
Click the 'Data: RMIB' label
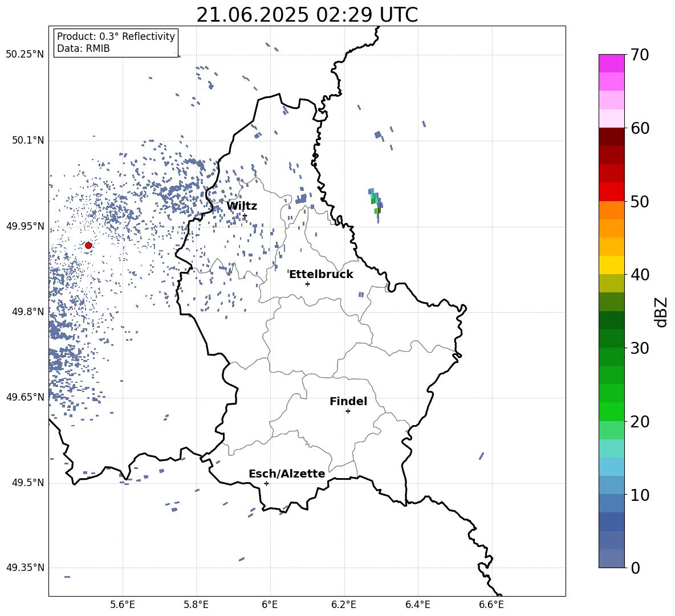coord(83,48)
